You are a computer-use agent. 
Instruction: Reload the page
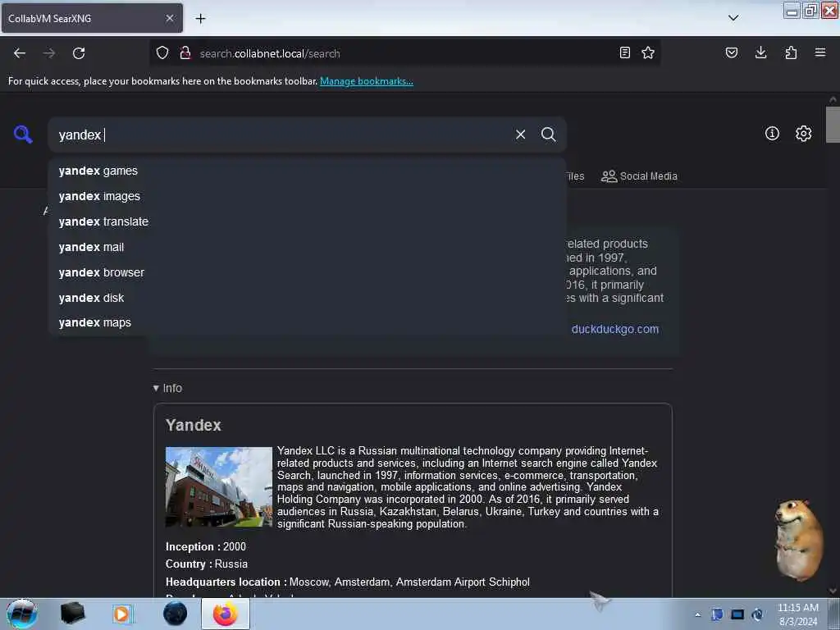(79, 53)
